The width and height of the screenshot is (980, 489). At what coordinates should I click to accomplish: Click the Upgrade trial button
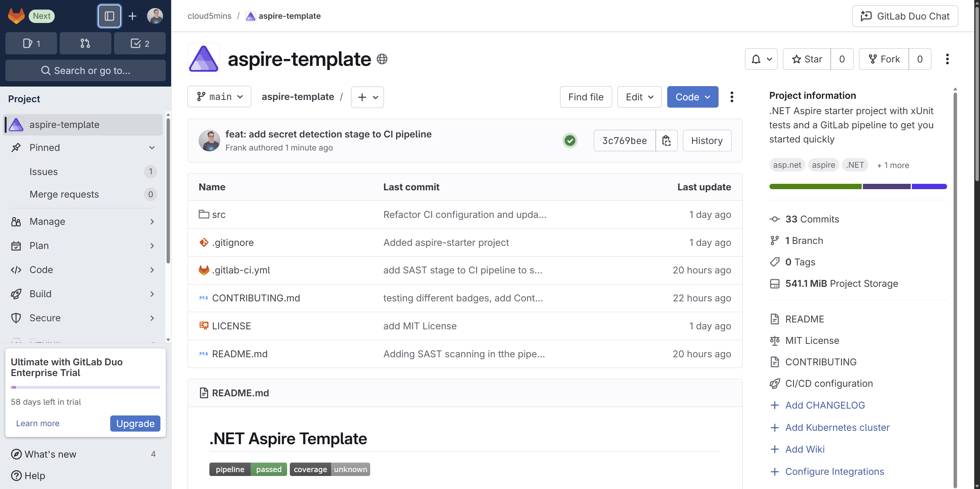[x=135, y=423]
